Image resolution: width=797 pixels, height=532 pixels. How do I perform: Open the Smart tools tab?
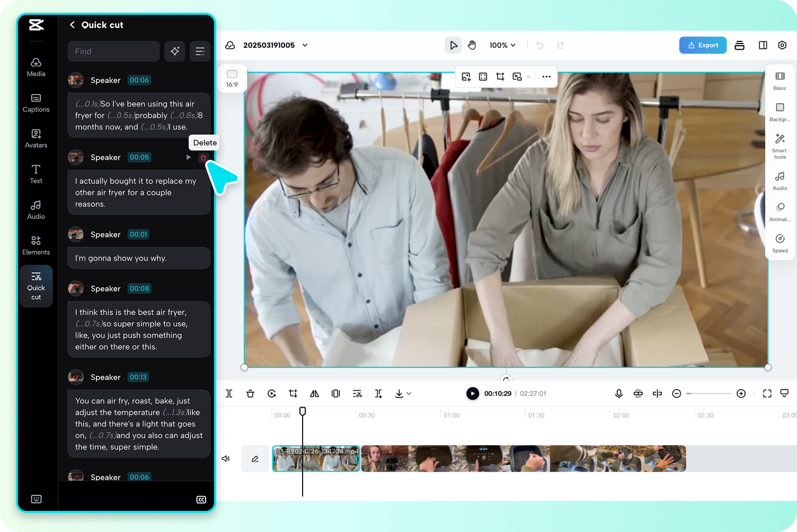pos(780,146)
